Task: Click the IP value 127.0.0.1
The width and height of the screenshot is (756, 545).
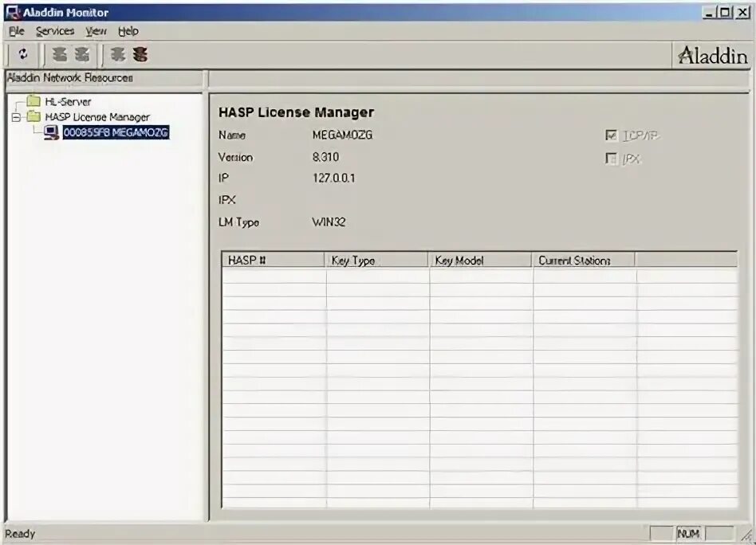Action: (x=333, y=178)
